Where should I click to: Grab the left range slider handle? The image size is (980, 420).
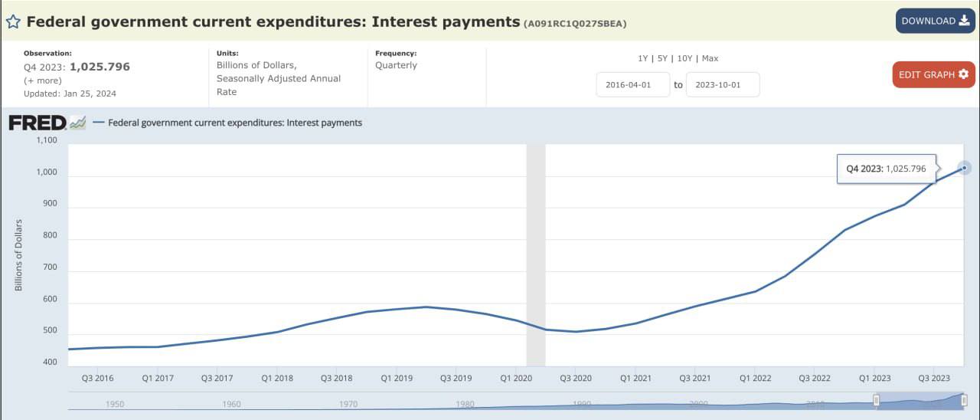pyautogui.click(x=877, y=401)
